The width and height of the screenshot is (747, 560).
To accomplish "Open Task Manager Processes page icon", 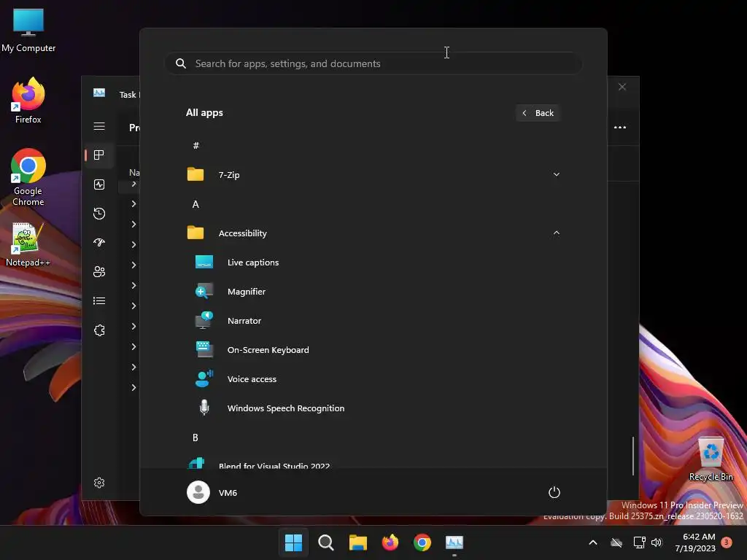I will tap(99, 155).
